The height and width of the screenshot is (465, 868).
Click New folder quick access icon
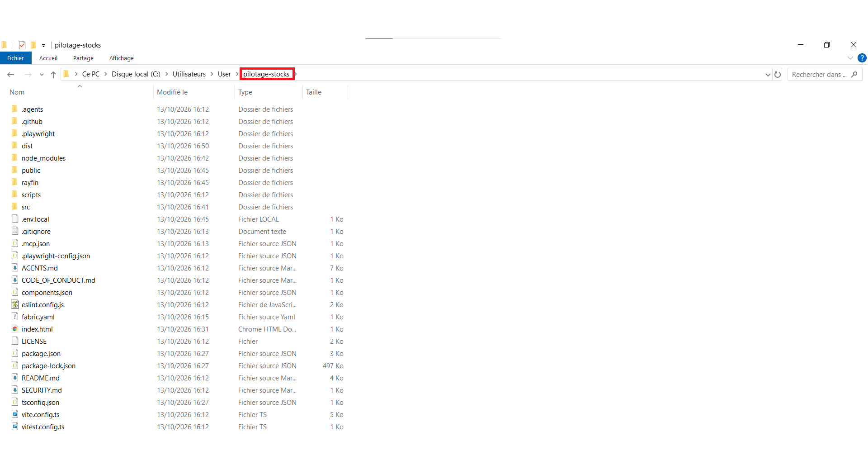coord(33,45)
